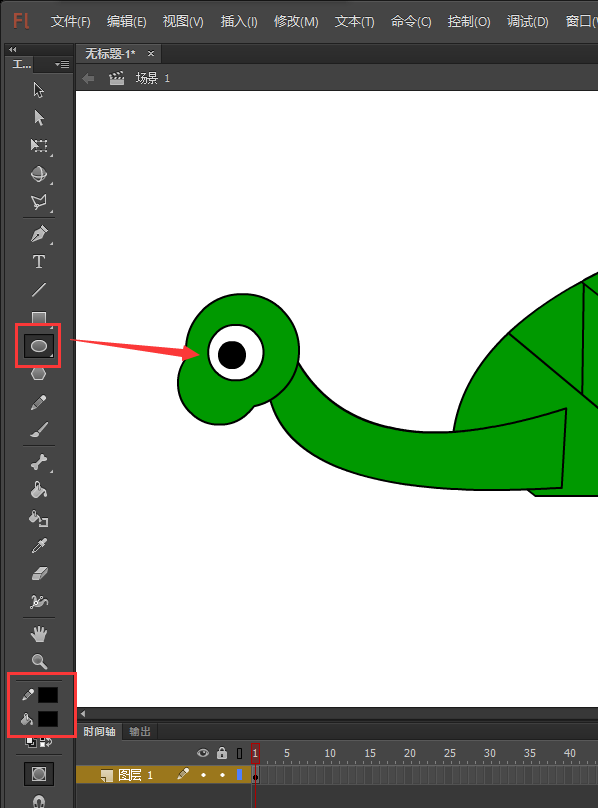
Task: Pick the 3D Rotation tool
Action: point(39,174)
